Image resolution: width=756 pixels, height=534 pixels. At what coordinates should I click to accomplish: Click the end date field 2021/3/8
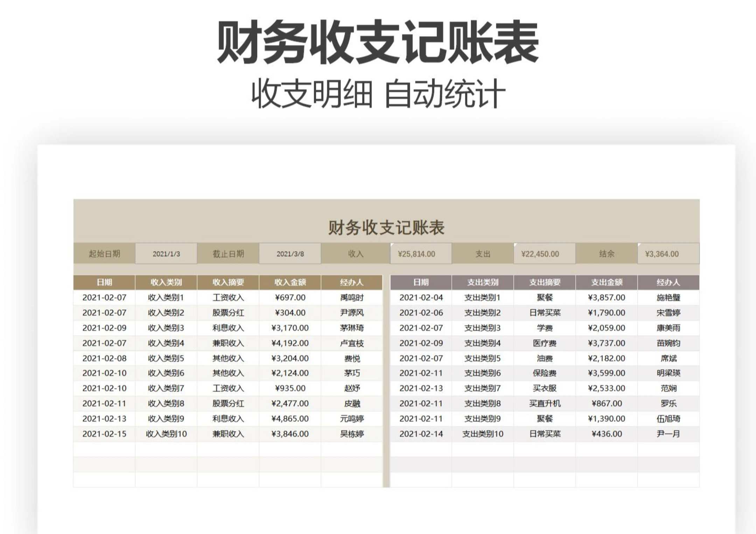tap(290, 254)
